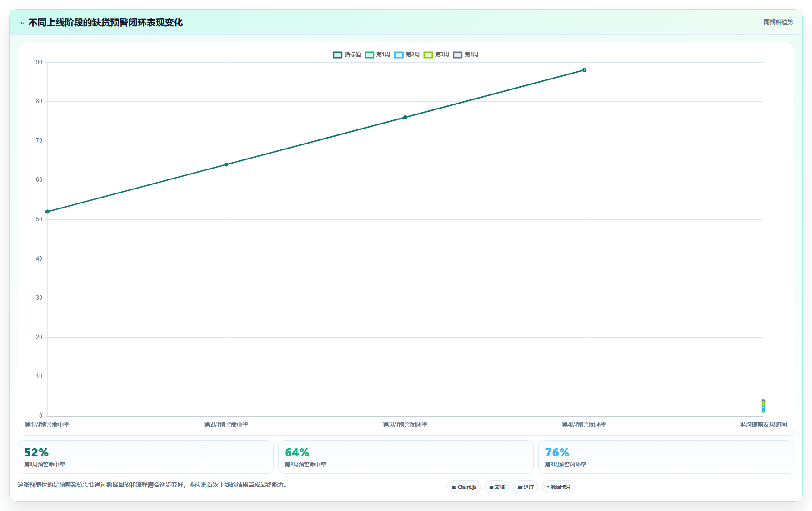This screenshot has height=511, width=812.
Task: Click the data point at 第3周预警闭环率
Action: (406, 117)
